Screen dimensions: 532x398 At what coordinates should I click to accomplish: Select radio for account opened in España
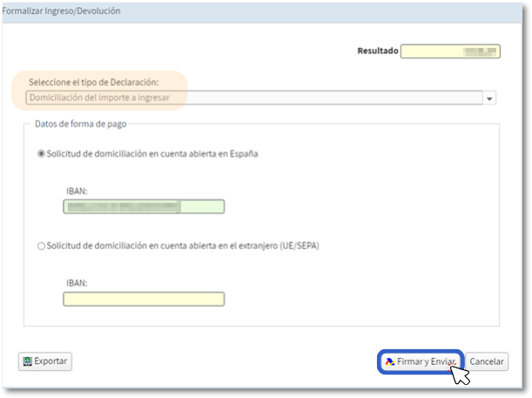[41, 153]
